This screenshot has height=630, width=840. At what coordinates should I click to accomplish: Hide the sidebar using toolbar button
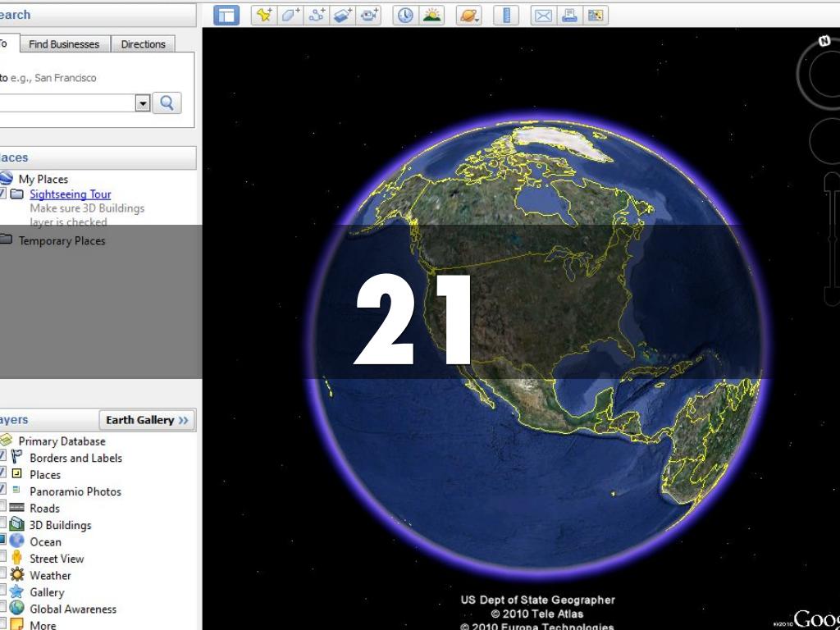[x=226, y=15]
